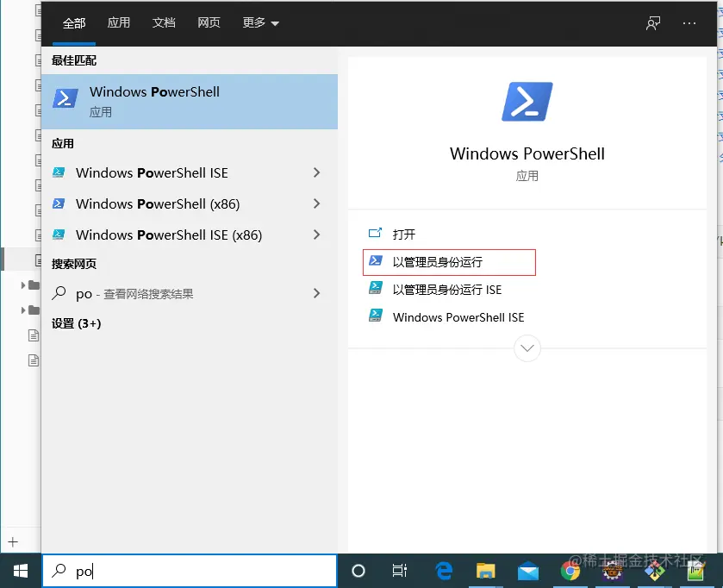Expand Windows PowerShell ISE result arrow

pos(317,172)
